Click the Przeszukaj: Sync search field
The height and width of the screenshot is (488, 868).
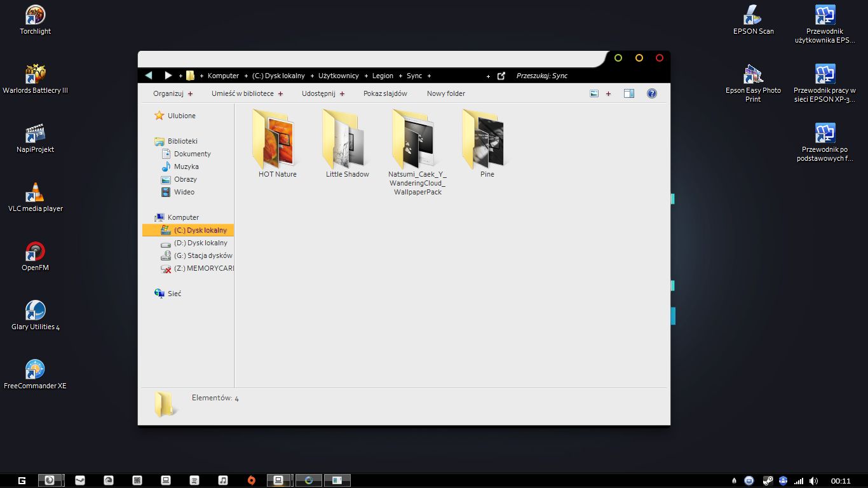[x=559, y=76]
